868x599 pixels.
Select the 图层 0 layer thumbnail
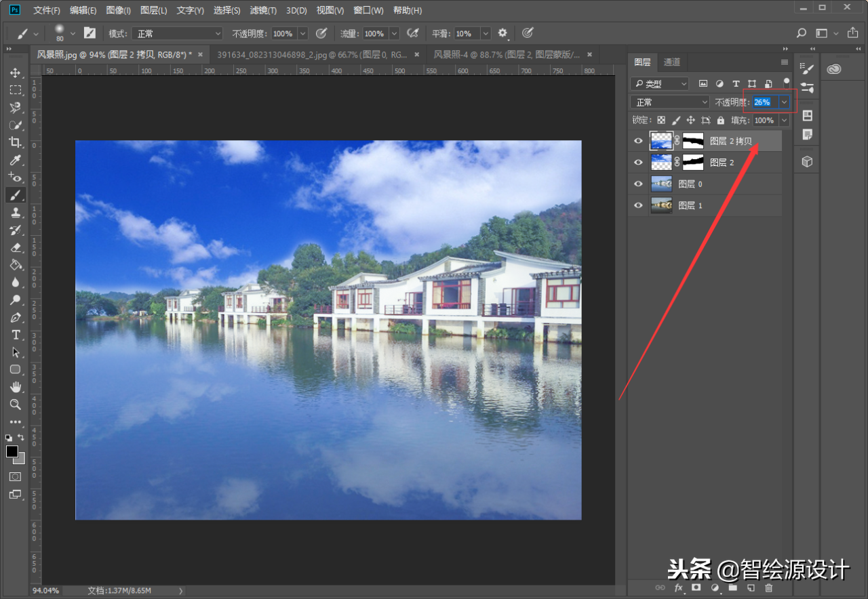tap(661, 184)
